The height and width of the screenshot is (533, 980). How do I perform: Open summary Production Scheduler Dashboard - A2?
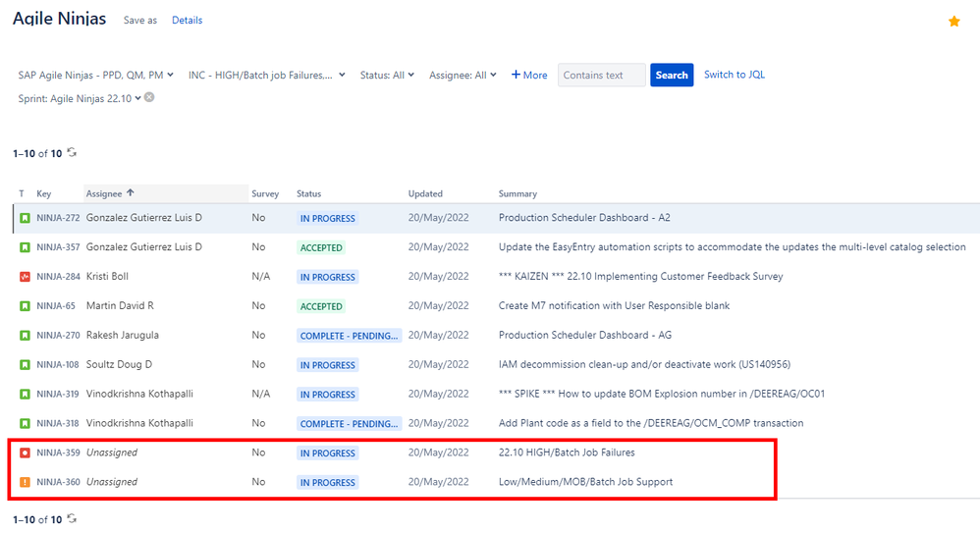[584, 218]
